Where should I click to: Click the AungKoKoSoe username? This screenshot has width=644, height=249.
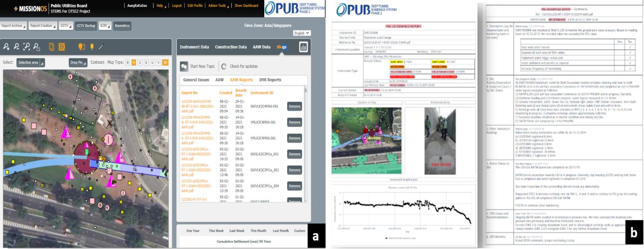click(x=137, y=6)
